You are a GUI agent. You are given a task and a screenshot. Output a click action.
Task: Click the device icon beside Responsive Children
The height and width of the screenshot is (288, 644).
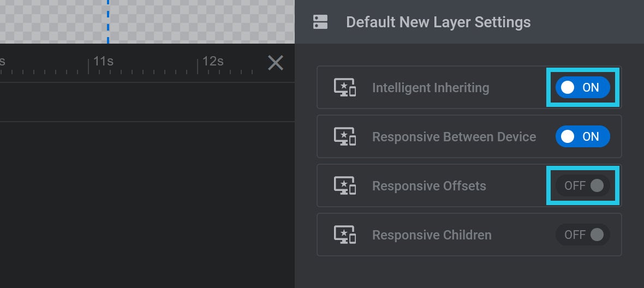pos(344,235)
